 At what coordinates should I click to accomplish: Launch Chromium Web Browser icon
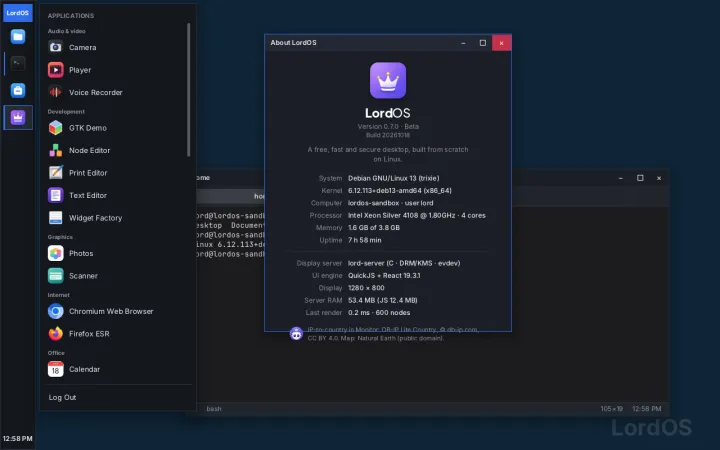56,311
